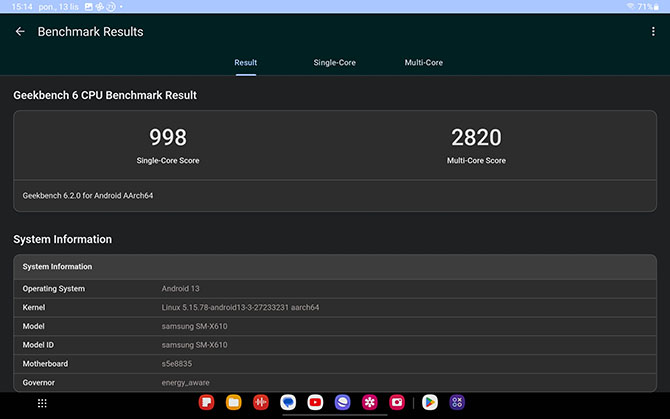Tap the 'Kernel' row label
670x419 pixels.
click(x=34, y=308)
